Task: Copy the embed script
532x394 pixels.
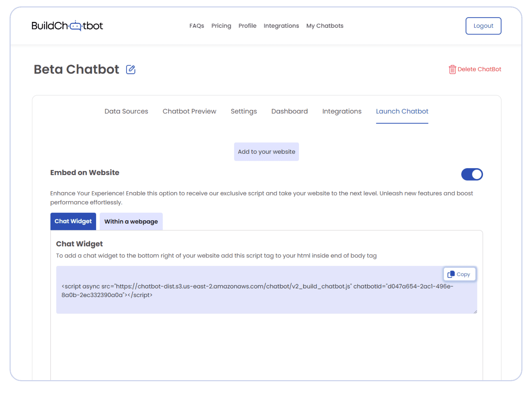Action: (x=459, y=274)
